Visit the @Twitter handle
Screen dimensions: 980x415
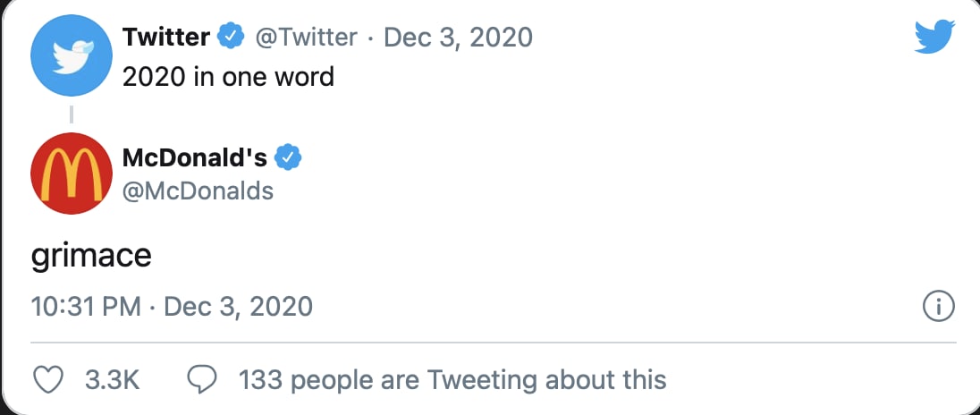(x=306, y=38)
